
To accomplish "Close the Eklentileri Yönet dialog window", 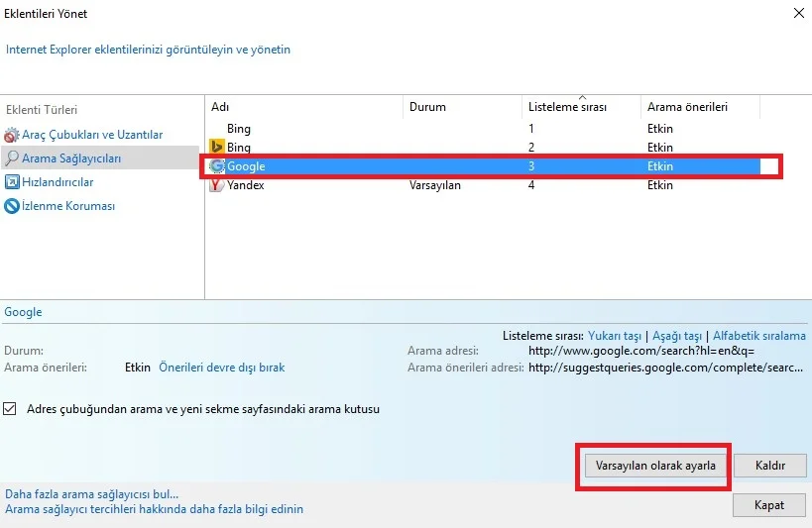I will [x=798, y=13].
